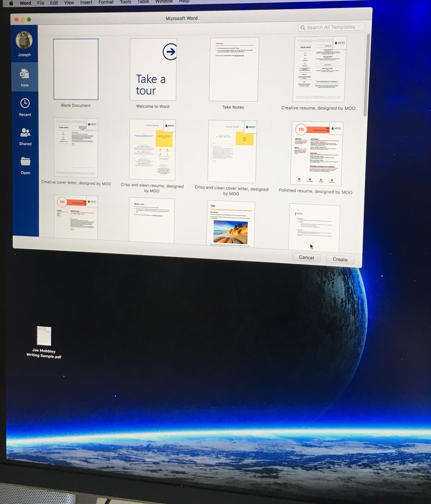
Task: Focus the Search All Templates field
Action: [333, 27]
